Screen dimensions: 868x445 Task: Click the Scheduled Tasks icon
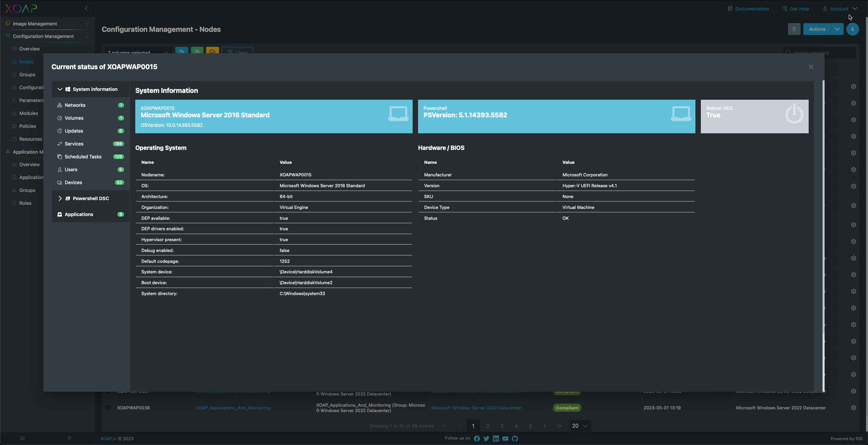[60, 157]
